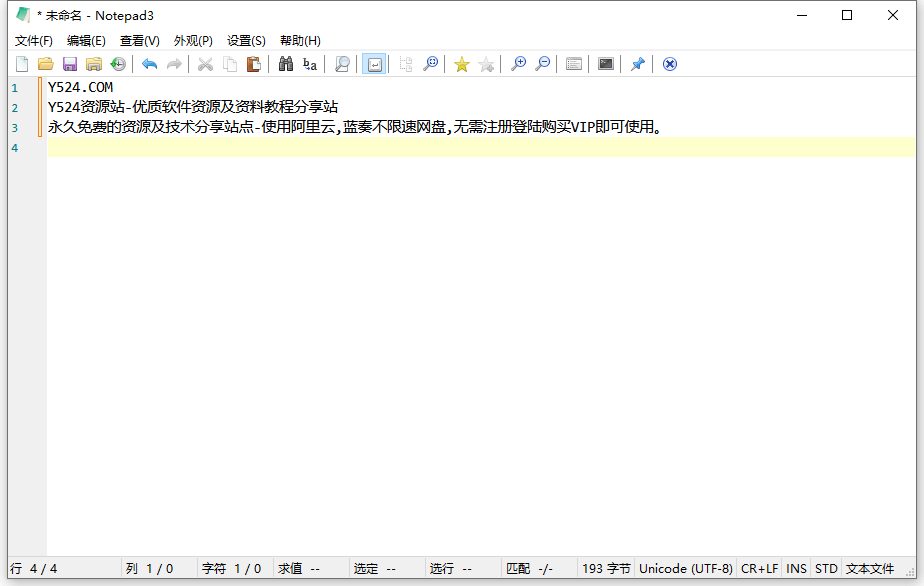Open Find with the binoculars icon
The image size is (924, 586).
(x=286, y=64)
